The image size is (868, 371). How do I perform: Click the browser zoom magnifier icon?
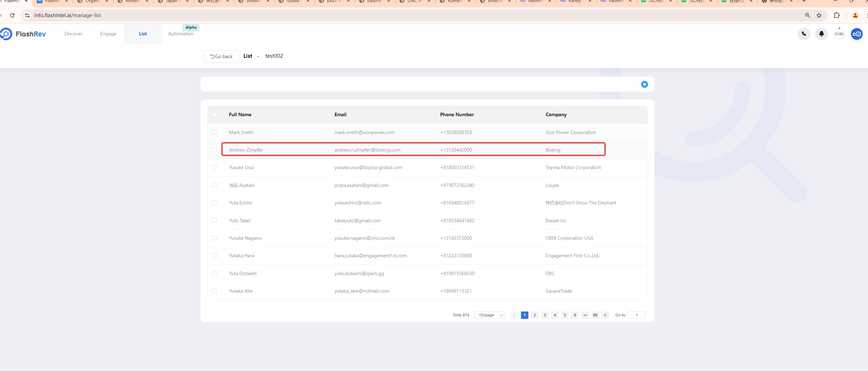tap(807, 15)
